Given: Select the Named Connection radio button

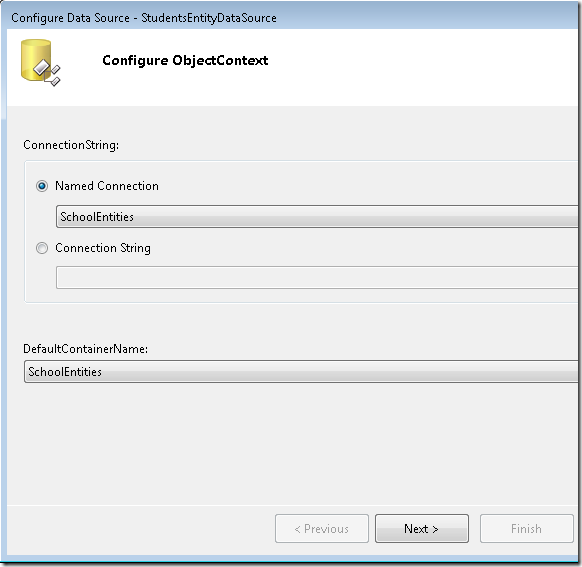Looking at the screenshot, I should pyautogui.click(x=42, y=186).
